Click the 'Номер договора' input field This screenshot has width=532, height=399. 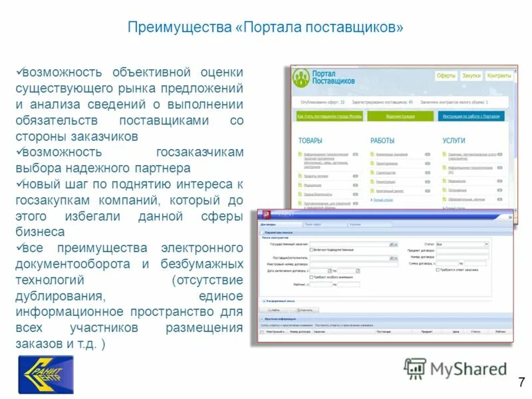pyautogui.click(x=462, y=257)
